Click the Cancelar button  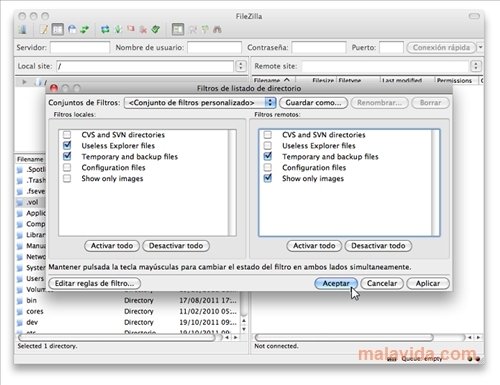click(x=382, y=284)
